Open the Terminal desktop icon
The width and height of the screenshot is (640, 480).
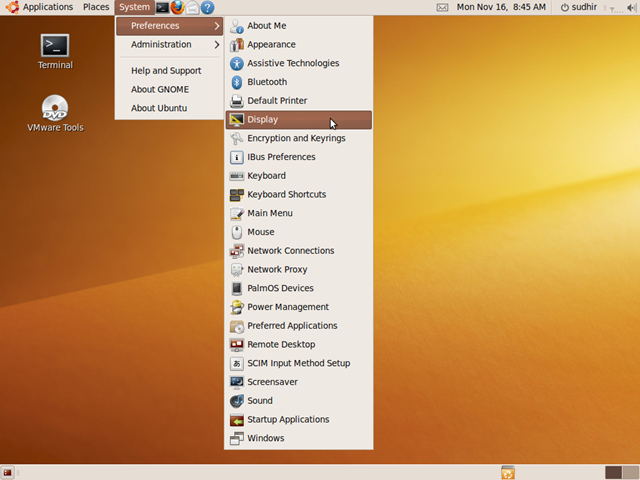click(55, 46)
